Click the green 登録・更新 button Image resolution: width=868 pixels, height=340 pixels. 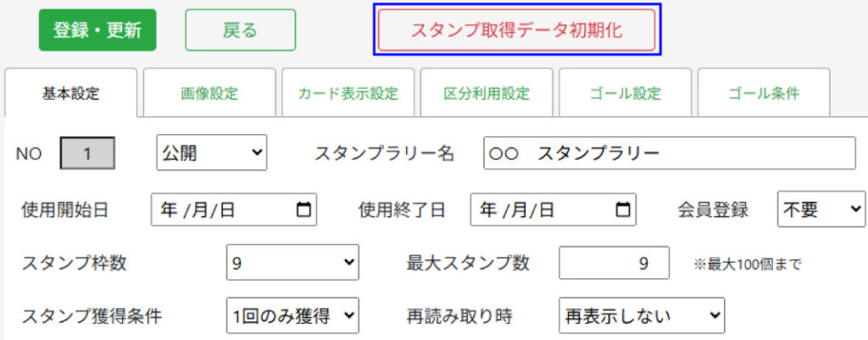pos(97,30)
